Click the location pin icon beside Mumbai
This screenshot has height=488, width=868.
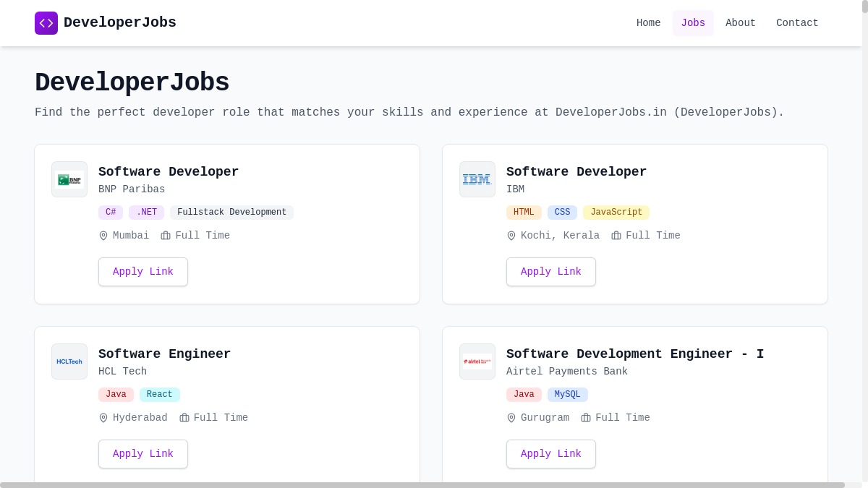(103, 236)
